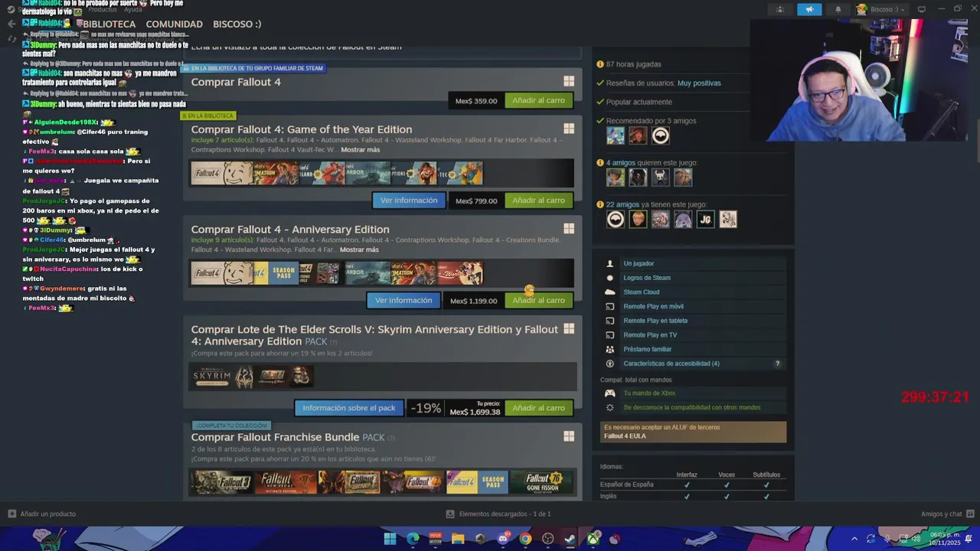
Task: Open the COMUNIDAD tab
Action: (x=174, y=24)
